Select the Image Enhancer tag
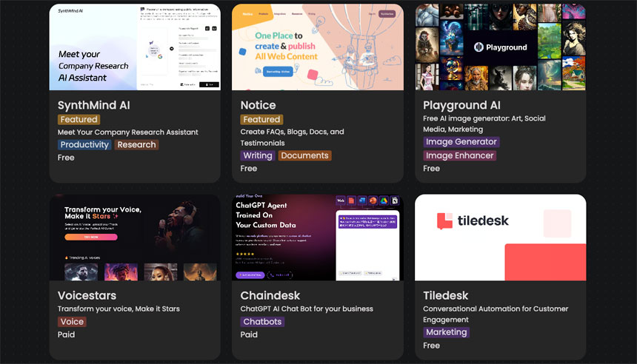Viewport: 637px width, 364px height. click(459, 155)
